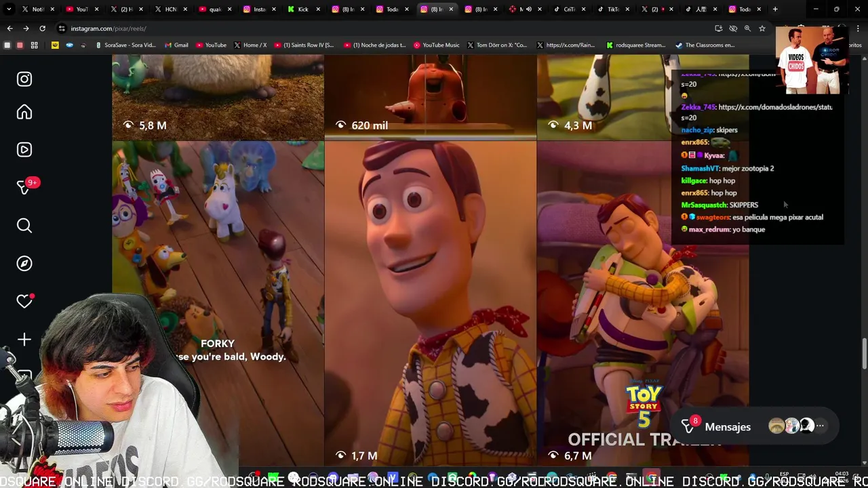Open the Tom Dörr on X bookmark
The height and width of the screenshot is (488, 868).
point(496,45)
